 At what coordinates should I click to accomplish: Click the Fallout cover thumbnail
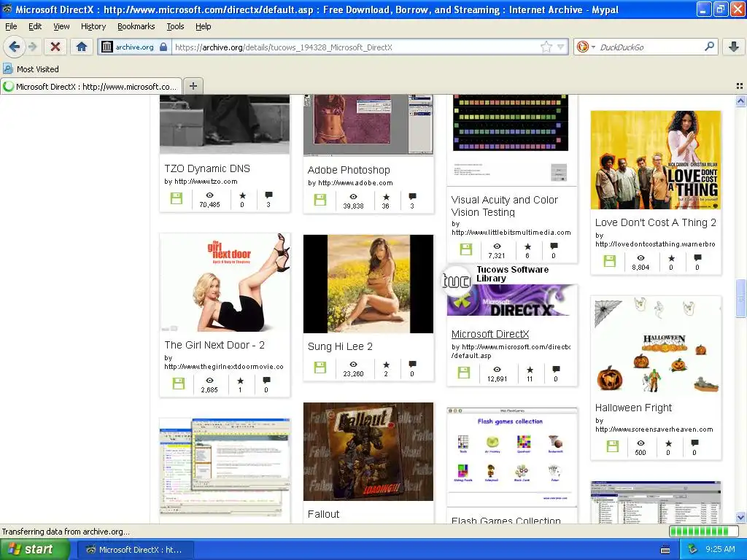pos(368,451)
